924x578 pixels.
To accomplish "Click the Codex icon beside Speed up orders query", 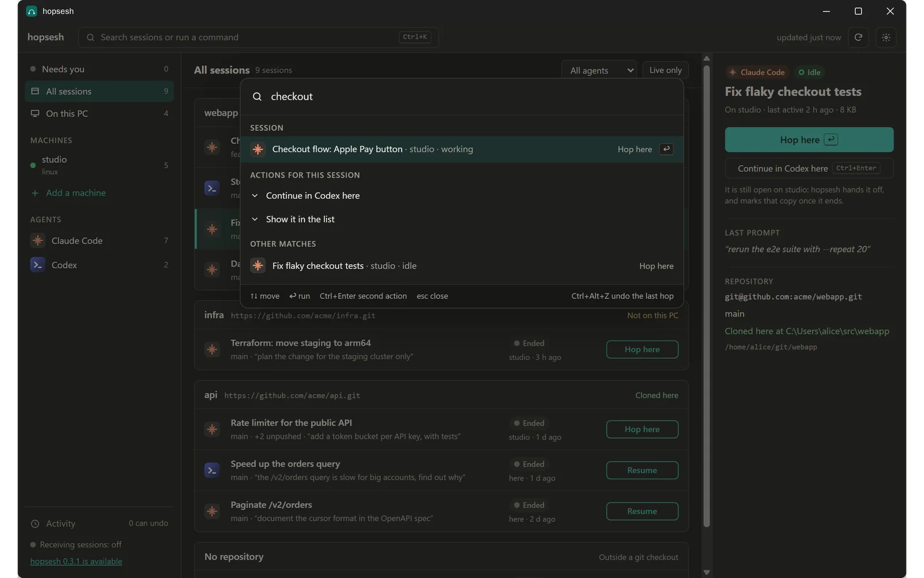I will pos(212,470).
